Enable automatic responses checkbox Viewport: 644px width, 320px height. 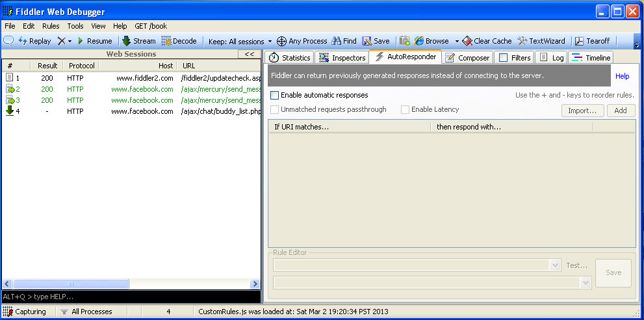[x=275, y=96]
